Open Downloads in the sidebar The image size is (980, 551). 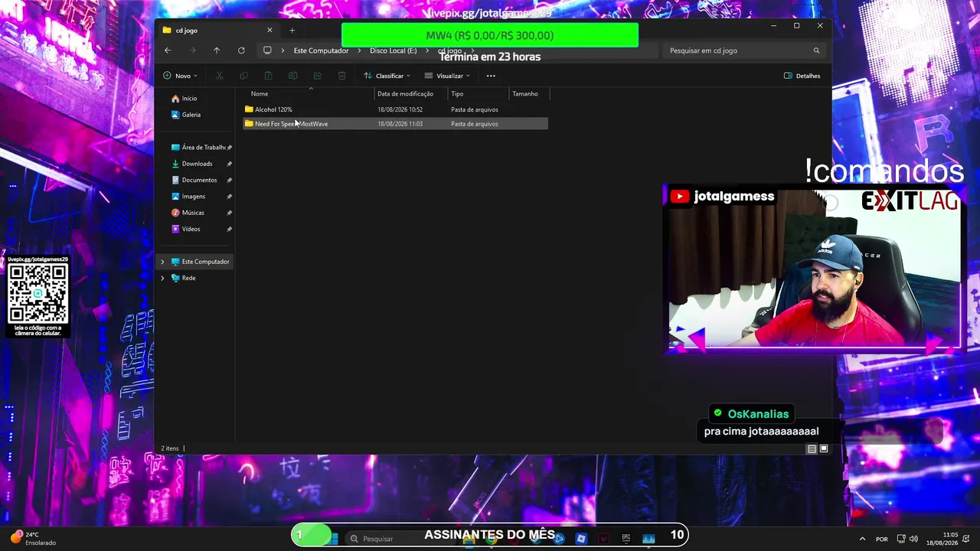[x=192, y=164]
